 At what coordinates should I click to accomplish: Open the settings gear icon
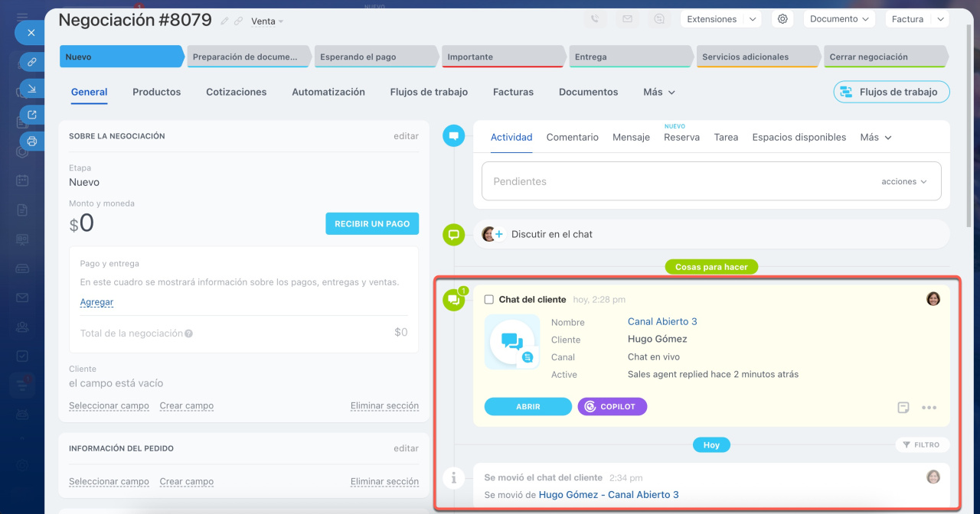[x=782, y=19]
